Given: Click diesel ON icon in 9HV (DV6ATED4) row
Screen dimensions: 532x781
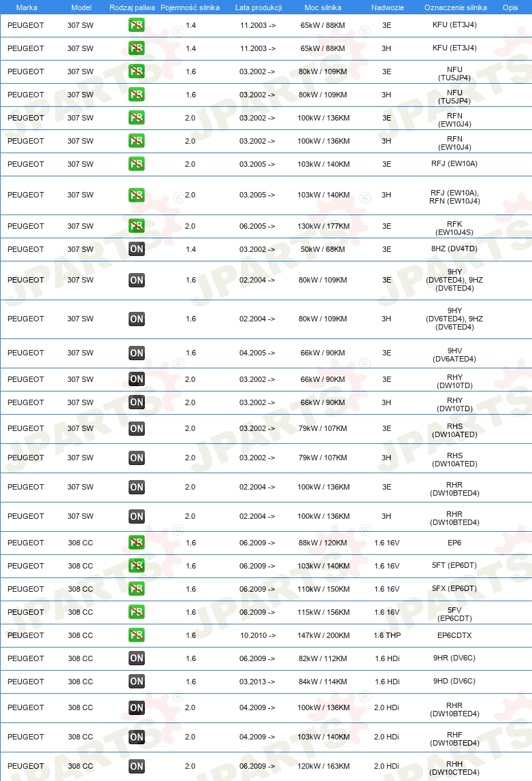Looking at the screenshot, I should (136, 353).
